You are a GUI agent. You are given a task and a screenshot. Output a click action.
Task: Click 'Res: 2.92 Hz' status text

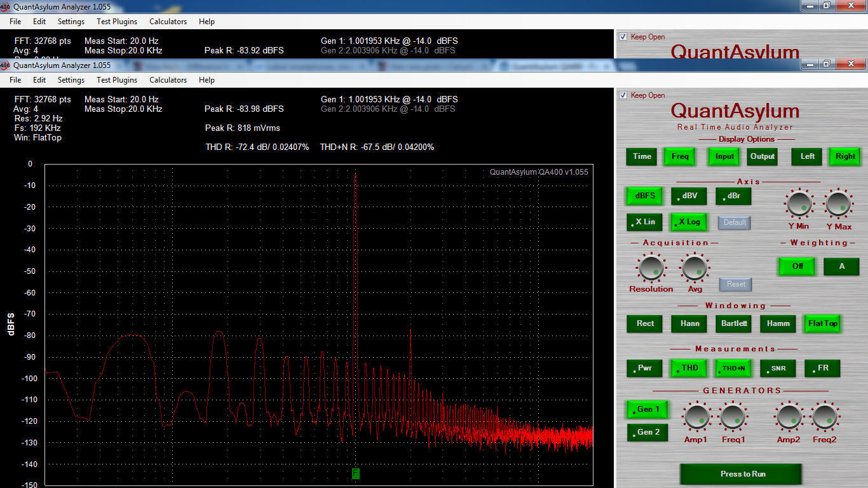(x=38, y=118)
